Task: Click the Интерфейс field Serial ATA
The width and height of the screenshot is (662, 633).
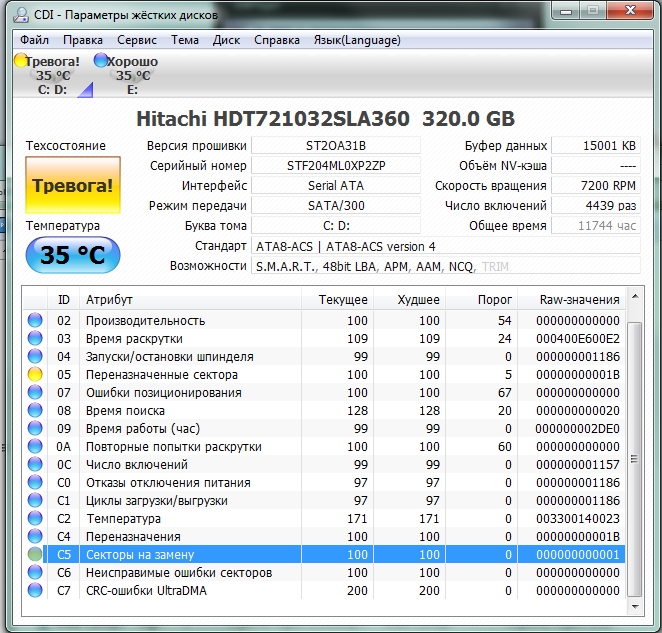Action: click(336, 185)
